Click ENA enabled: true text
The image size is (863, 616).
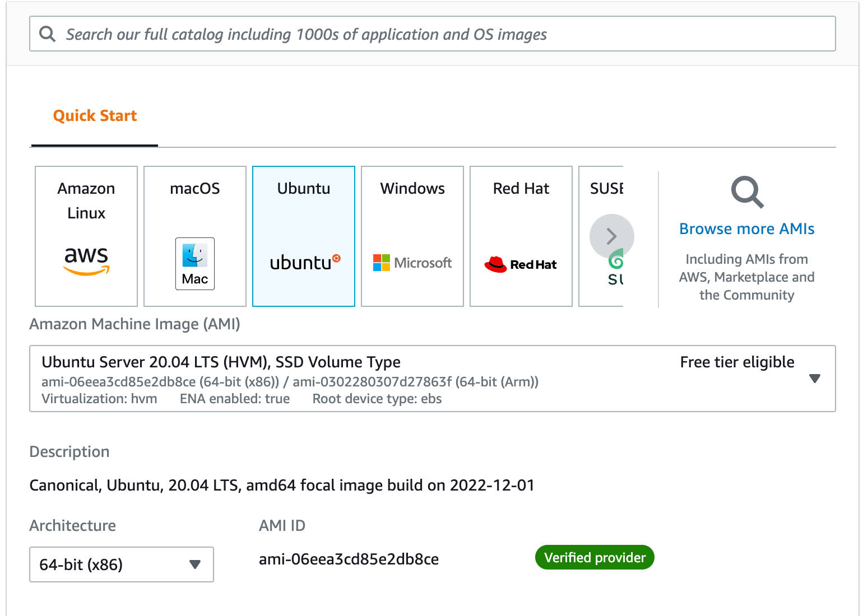click(x=235, y=399)
